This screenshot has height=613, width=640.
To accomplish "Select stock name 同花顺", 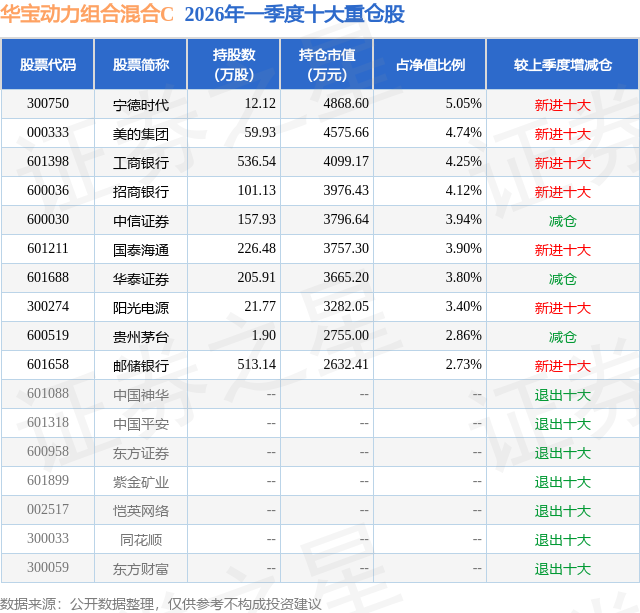I will [141, 540].
